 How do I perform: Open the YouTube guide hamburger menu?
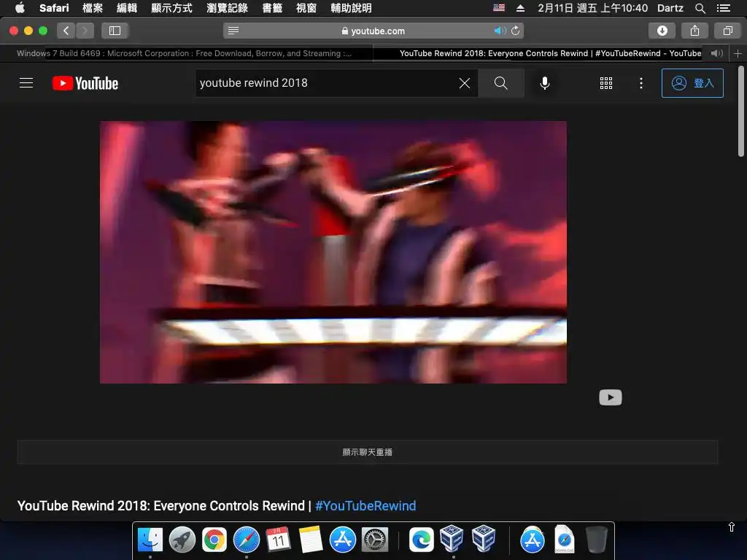tap(26, 83)
